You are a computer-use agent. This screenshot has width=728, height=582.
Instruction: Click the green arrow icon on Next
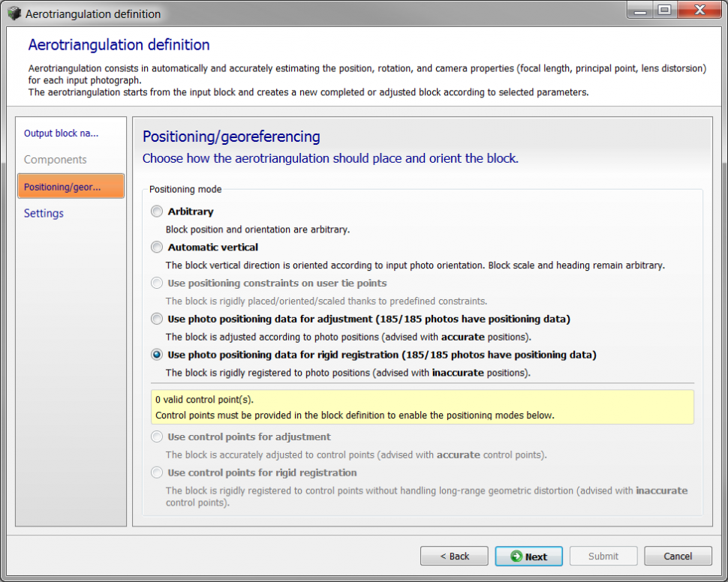pos(516,556)
